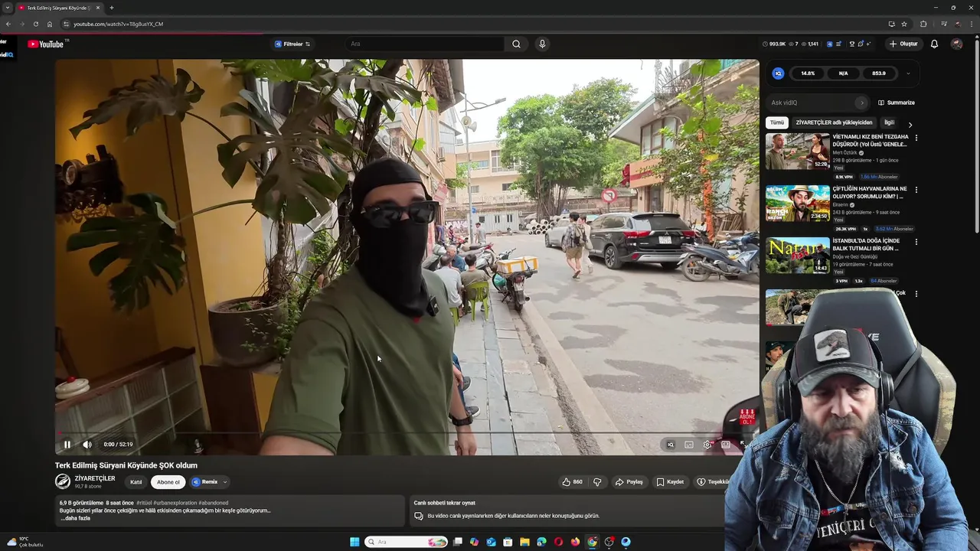Open the Oluştur create menu
This screenshot has width=980, height=551.
pyautogui.click(x=903, y=44)
